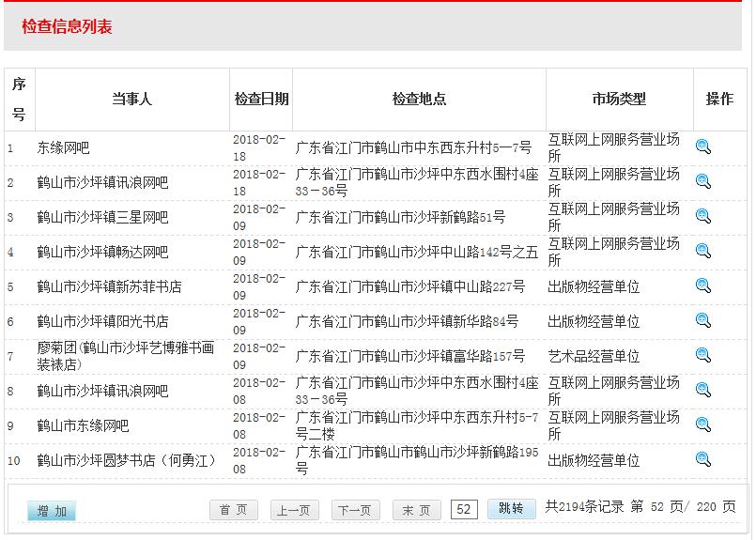Go to first page with 首页
The height and width of the screenshot is (540, 756).
pyautogui.click(x=233, y=510)
